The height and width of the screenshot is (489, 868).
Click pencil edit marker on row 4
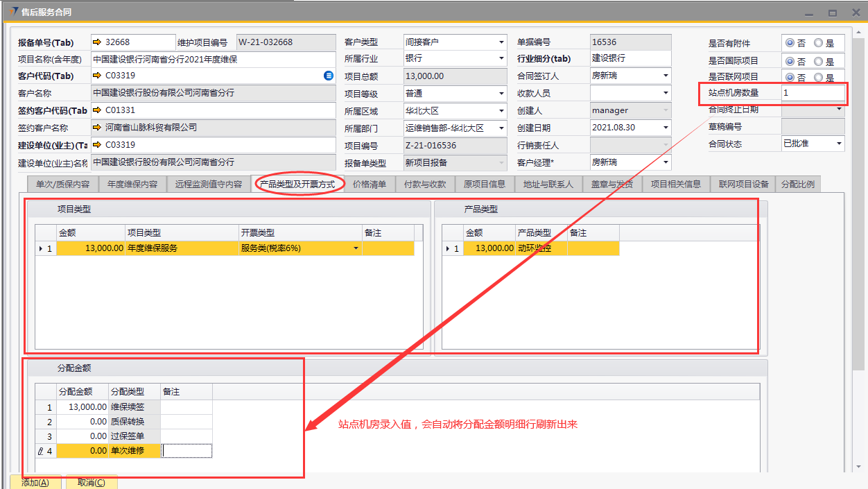[40, 452]
